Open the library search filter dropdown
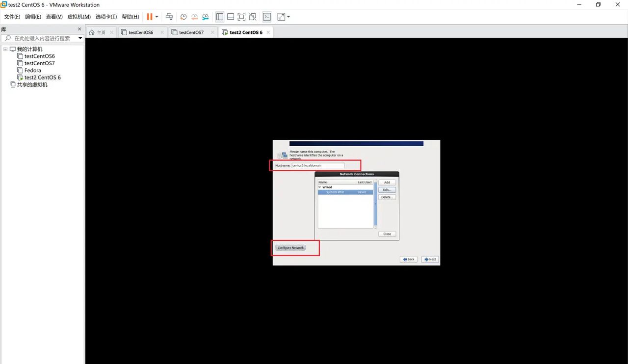 tap(80, 38)
